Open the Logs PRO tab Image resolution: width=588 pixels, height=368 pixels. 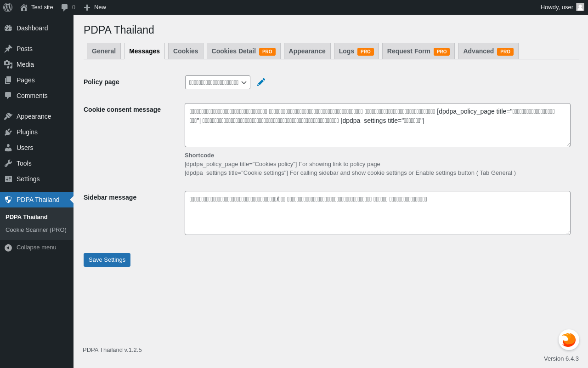click(x=356, y=51)
